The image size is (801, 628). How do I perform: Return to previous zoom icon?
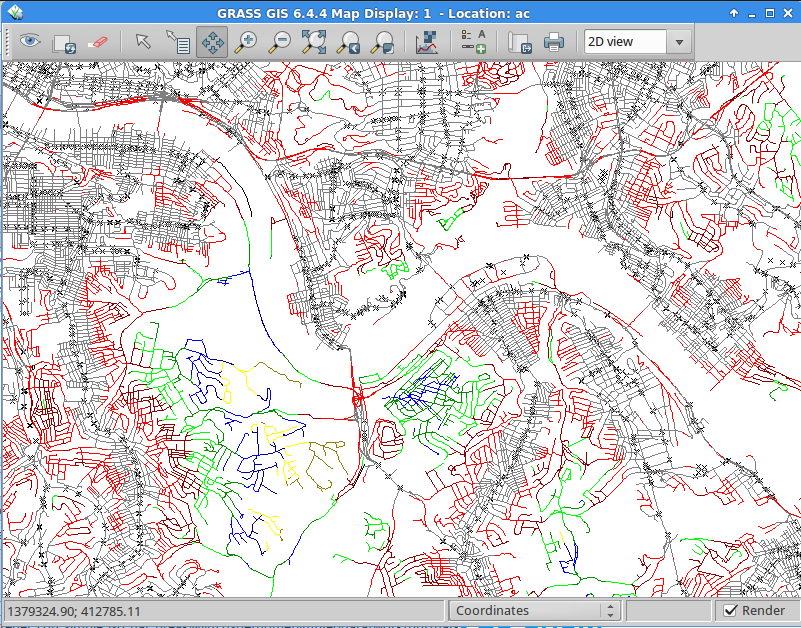[348, 42]
